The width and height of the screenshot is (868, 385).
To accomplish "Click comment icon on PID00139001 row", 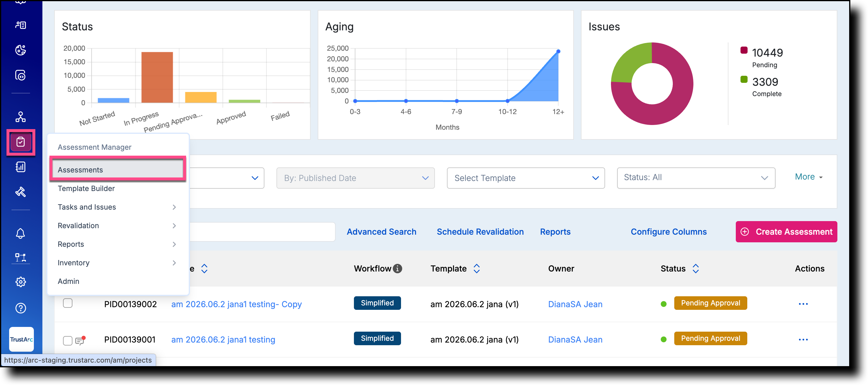I will 80,340.
